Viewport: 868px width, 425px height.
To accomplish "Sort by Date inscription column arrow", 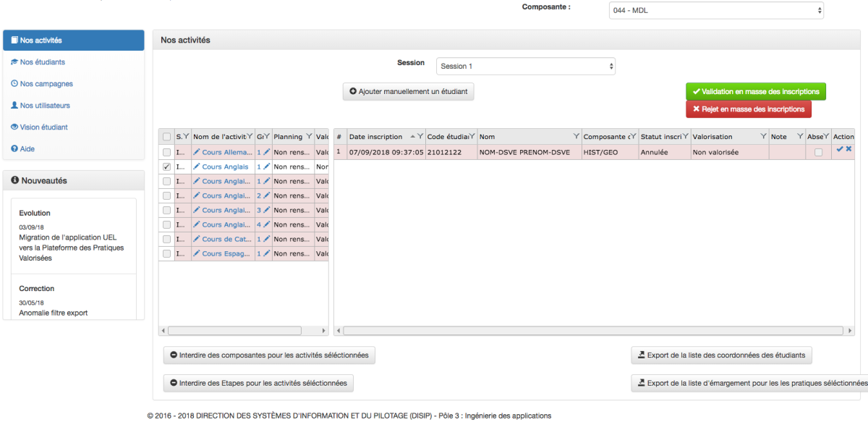I will tap(412, 136).
